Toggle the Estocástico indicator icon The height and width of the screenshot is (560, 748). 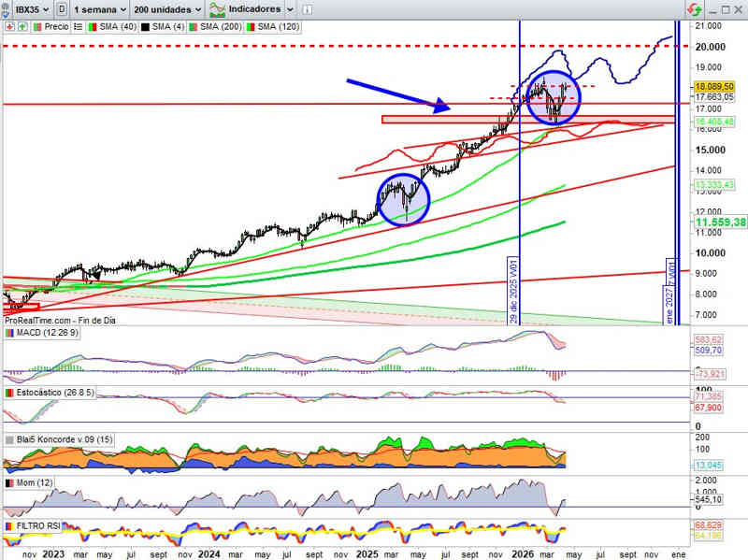[9, 393]
